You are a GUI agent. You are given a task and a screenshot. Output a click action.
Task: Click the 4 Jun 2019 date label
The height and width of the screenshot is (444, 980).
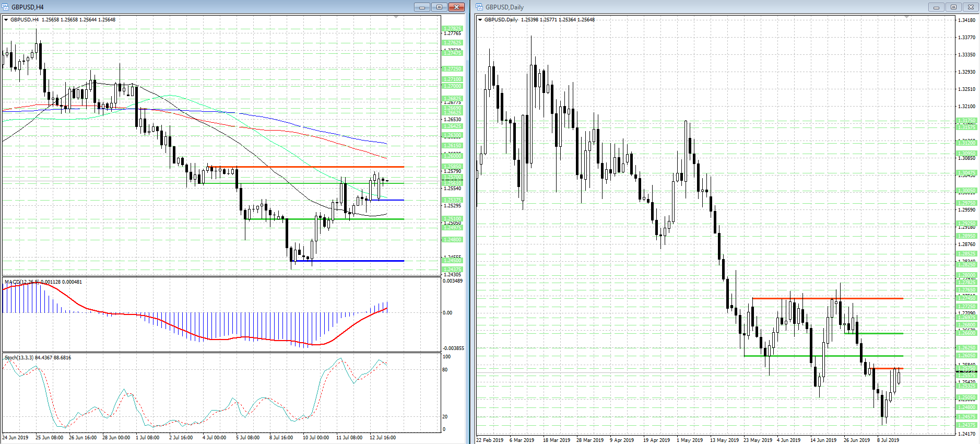click(x=789, y=440)
